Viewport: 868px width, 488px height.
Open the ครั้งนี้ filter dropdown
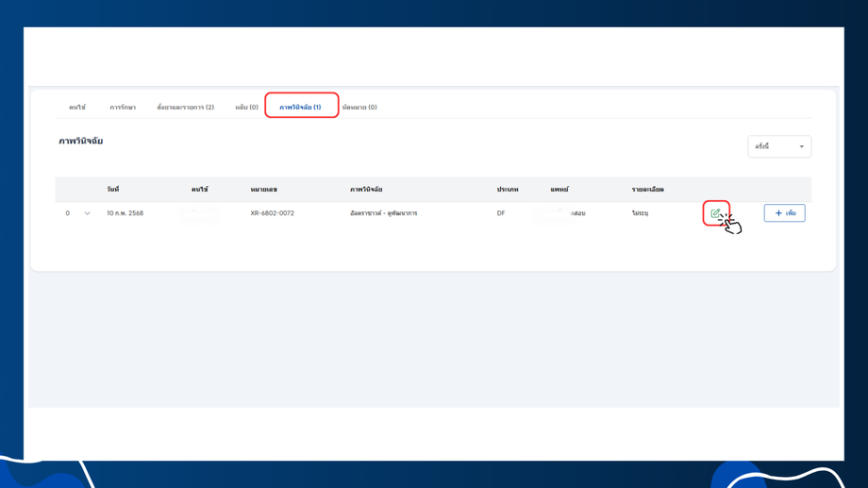779,146
